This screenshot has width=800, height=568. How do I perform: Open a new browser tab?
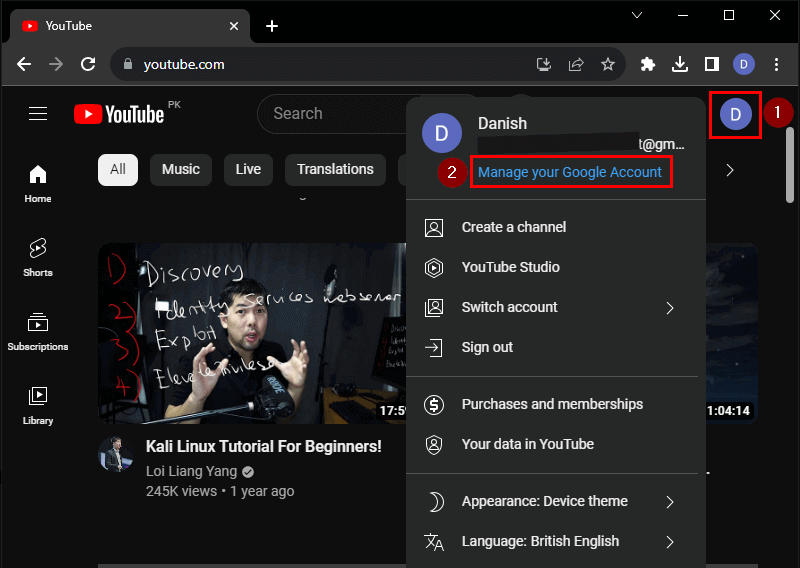tap(272, 26)
